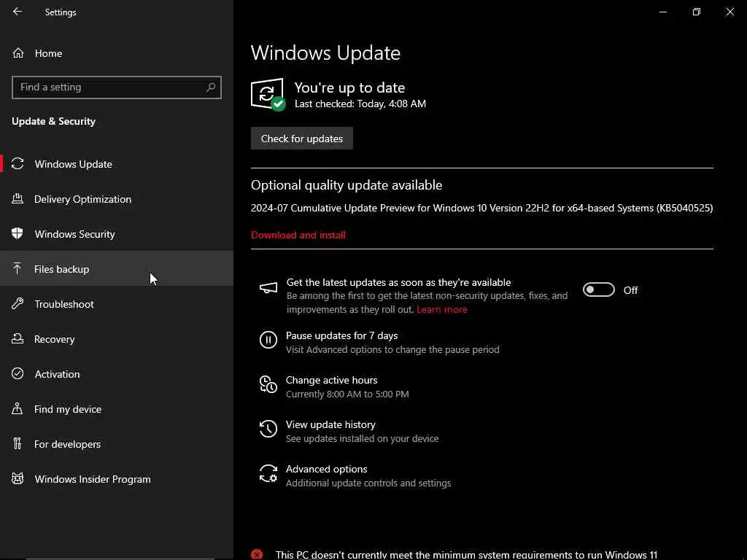The width and height of the screenshot is (747, 560).
Task: Click the Advanced options gear-sync icon
Action: click(268, 473)
